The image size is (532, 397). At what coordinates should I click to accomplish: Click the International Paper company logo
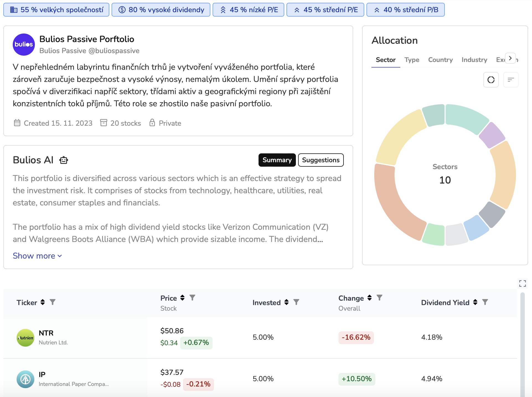click(25, 379)
